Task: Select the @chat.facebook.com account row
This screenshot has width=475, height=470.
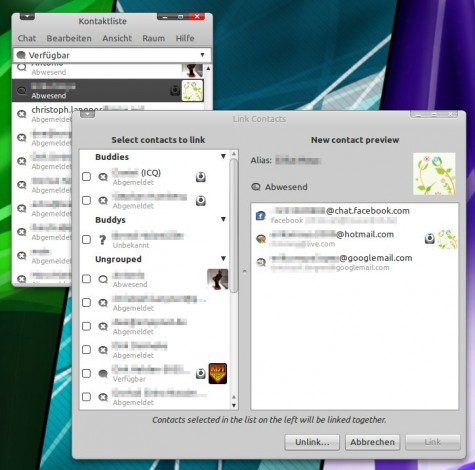Action: coord(355,215)
